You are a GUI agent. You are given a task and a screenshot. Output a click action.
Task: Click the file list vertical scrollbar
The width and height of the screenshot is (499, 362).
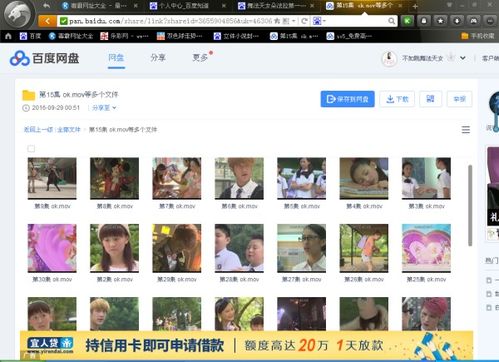470,205
